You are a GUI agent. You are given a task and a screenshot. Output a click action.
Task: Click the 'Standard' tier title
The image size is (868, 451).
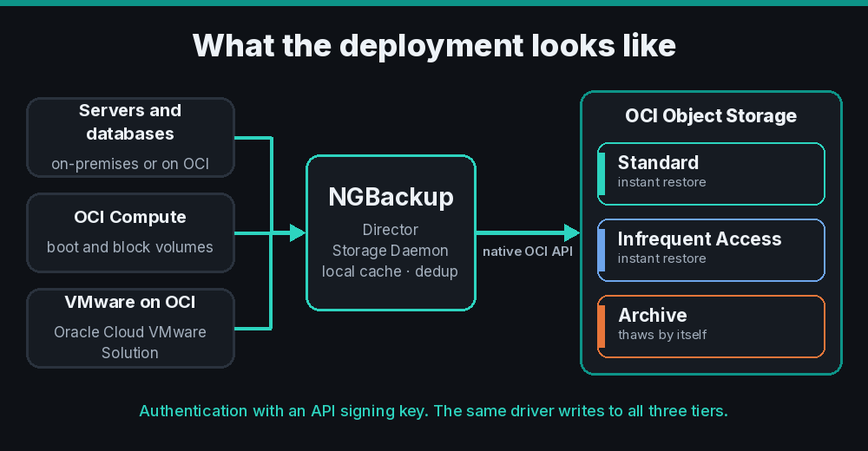pyautogui.click(x=658, y=163)
